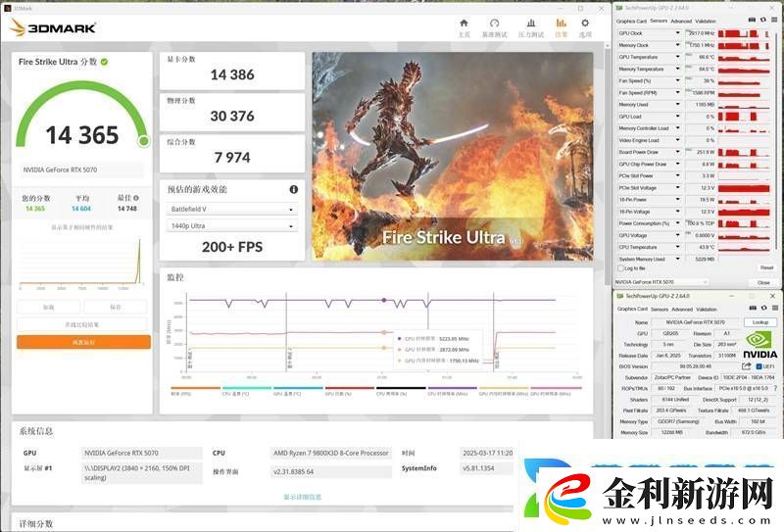Click the question mark beside Bus Interface

pyautogui.click(x=775, y=389)
